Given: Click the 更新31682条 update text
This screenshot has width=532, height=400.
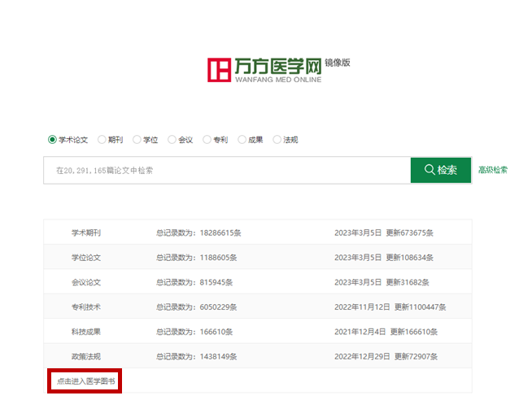Looking at the screenshot, I should tap(408, 282).
